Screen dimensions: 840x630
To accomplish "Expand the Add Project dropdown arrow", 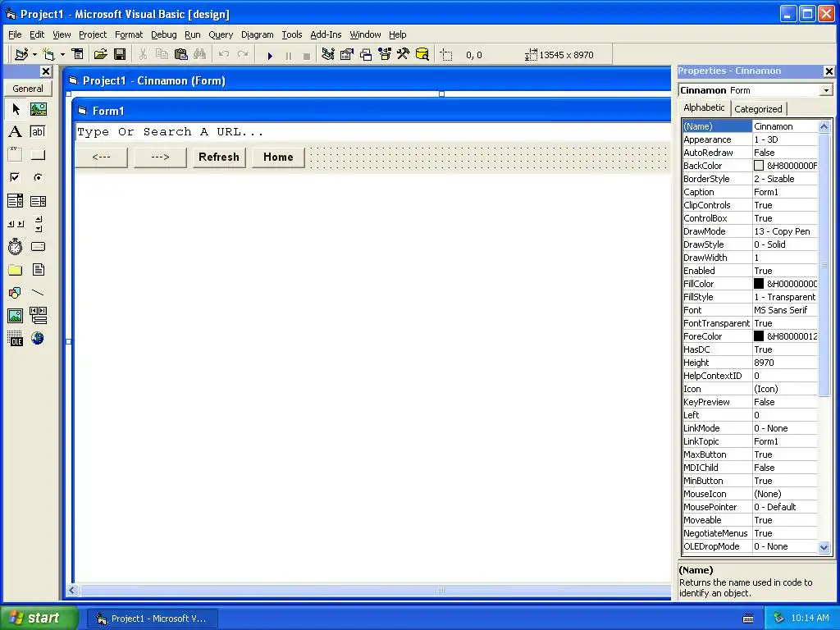I will pyautogui.click(x=34, y=55).
